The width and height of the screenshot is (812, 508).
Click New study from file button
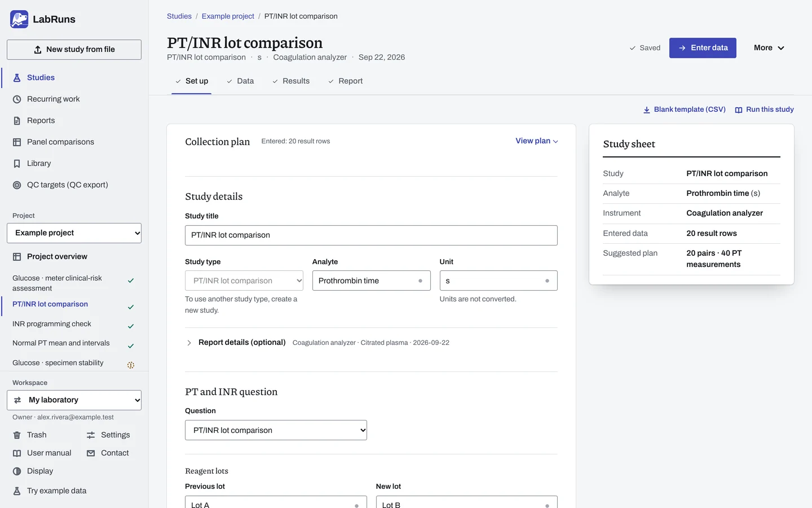coord(74,50)
